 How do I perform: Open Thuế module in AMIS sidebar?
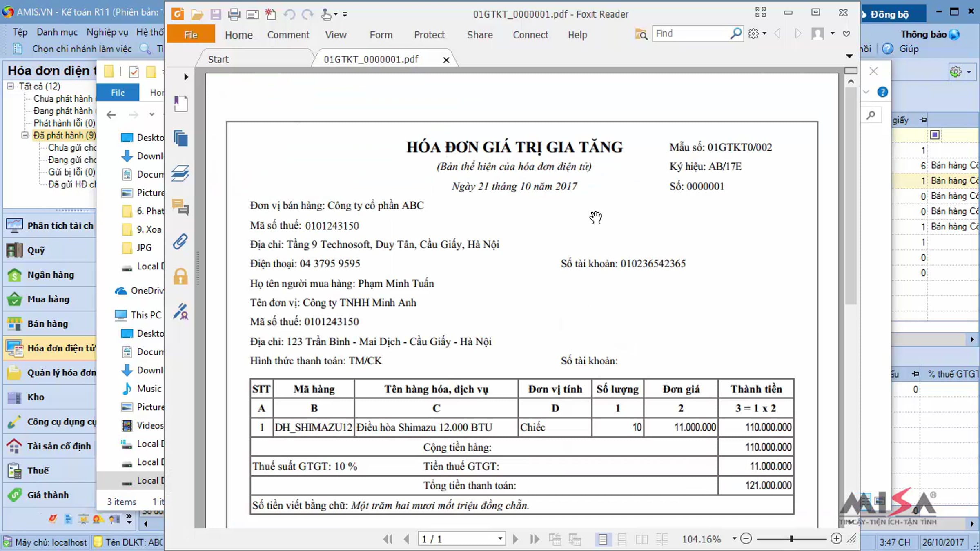(50, 471)
